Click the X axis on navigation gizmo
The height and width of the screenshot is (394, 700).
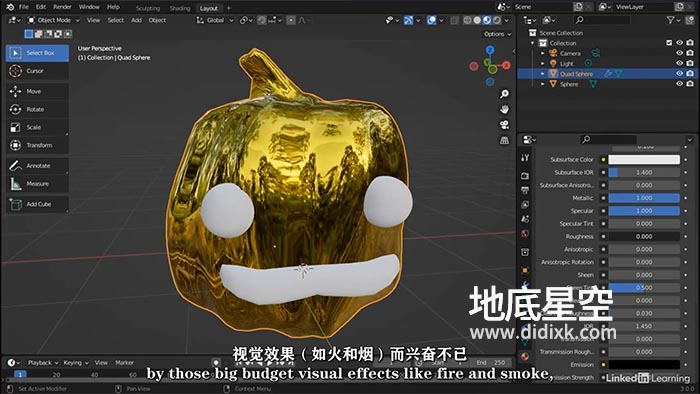(x=506, y=65)
